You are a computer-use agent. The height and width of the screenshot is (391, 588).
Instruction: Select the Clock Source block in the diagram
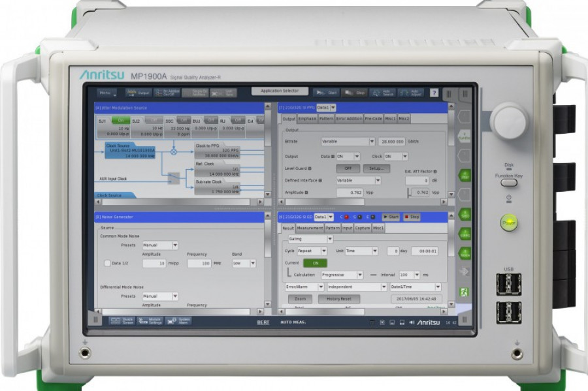[130, 150]
